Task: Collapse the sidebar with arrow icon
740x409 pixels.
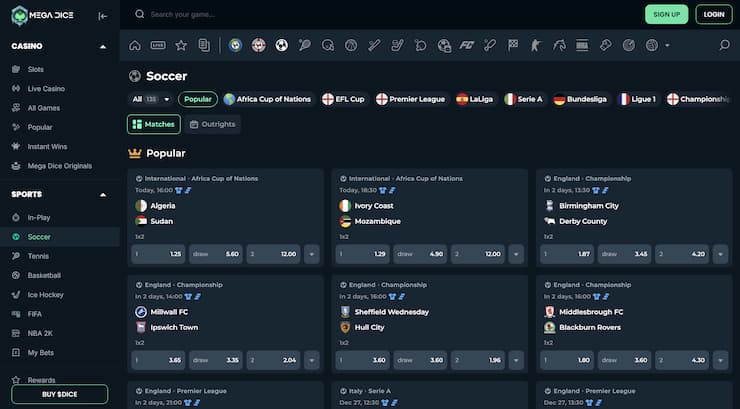Action: [104, 15]
